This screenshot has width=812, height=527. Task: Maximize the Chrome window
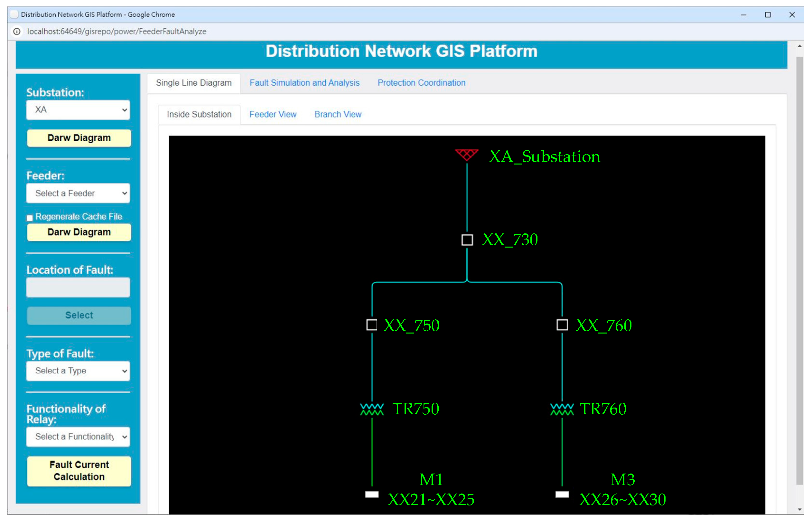[768, 15]
